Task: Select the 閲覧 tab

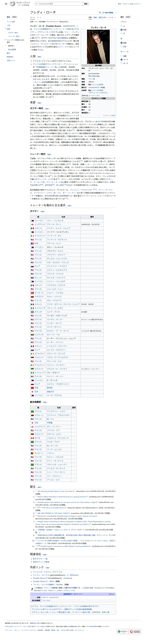Action: coord(90,18)
